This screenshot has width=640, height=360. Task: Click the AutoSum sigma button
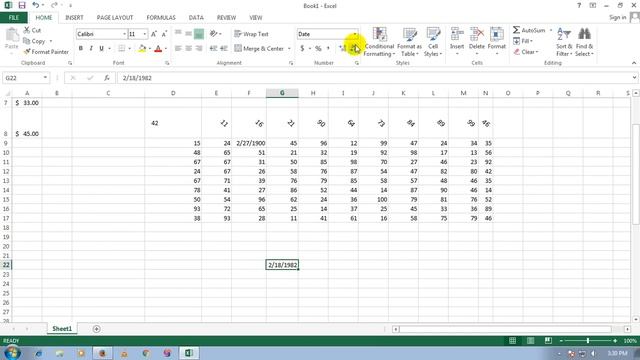click(x=529, y=30)
